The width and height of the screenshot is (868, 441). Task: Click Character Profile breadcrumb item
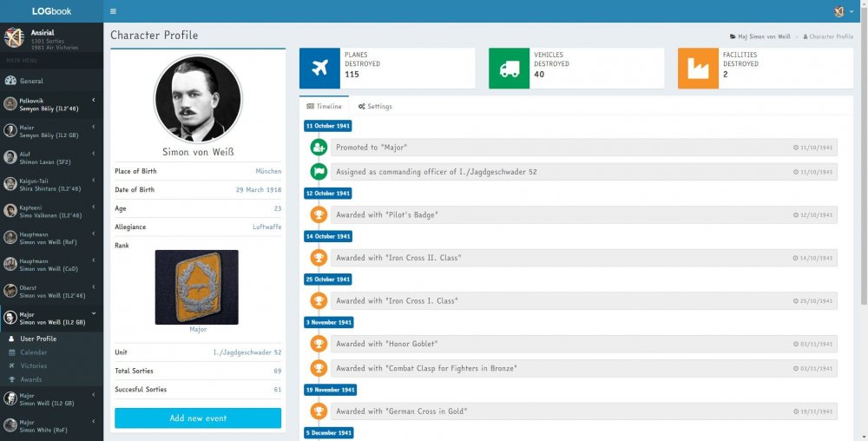[828, 36]
